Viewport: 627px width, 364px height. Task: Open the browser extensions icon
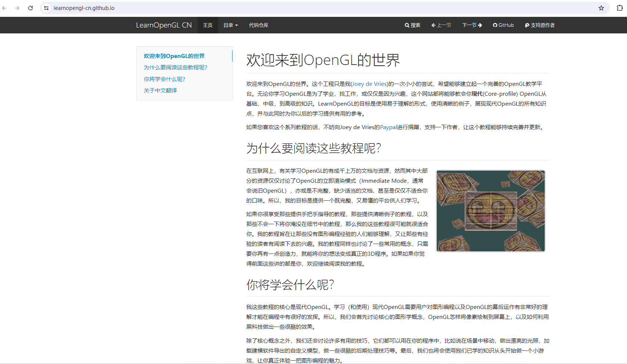coord(620,8)
